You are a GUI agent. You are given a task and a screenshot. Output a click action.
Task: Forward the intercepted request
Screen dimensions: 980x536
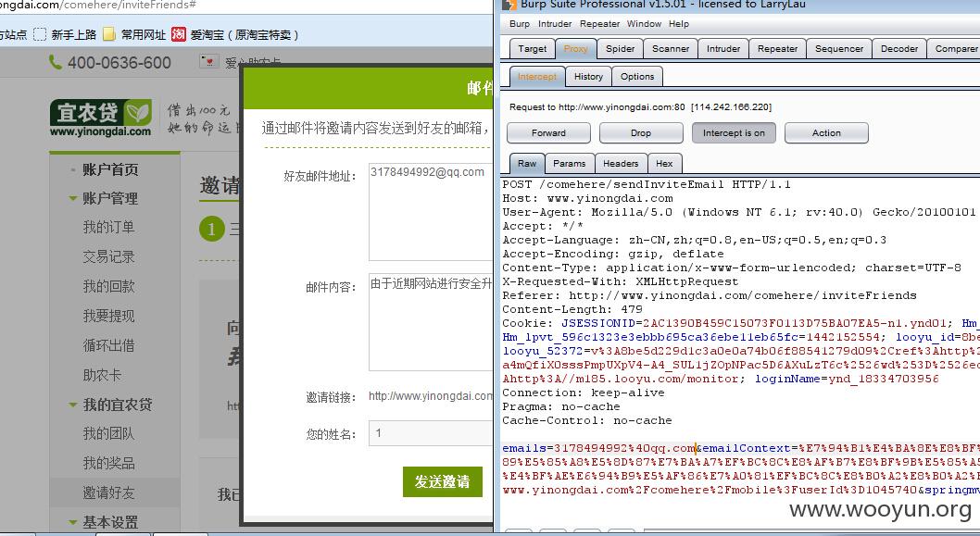pyautogui.click(x=548, y=133)
